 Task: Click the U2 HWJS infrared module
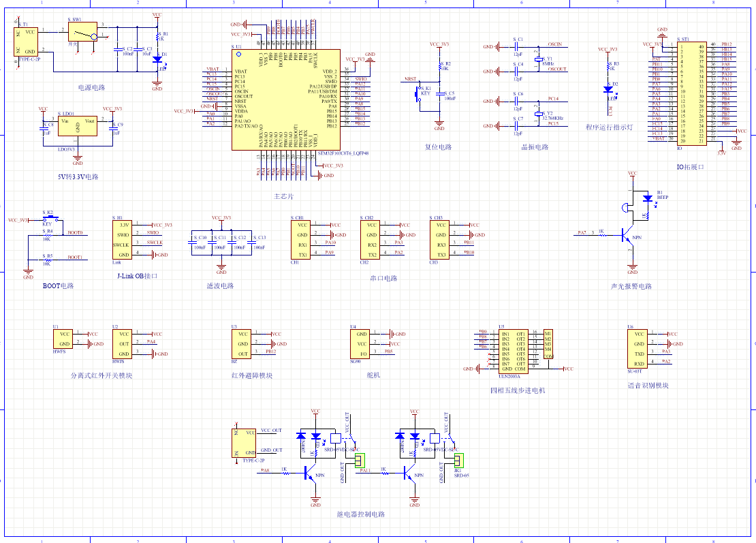point(122,344)
